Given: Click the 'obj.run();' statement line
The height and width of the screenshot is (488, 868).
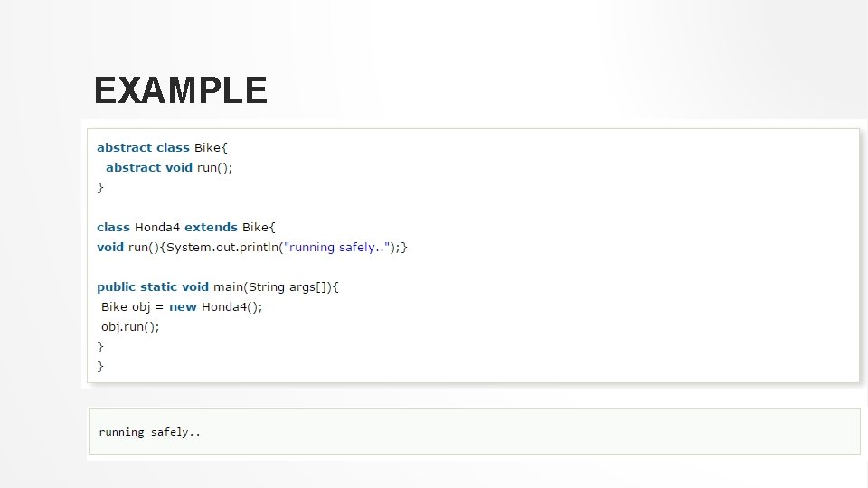Looking at the screenshot, I should click(x=130, y=326).
